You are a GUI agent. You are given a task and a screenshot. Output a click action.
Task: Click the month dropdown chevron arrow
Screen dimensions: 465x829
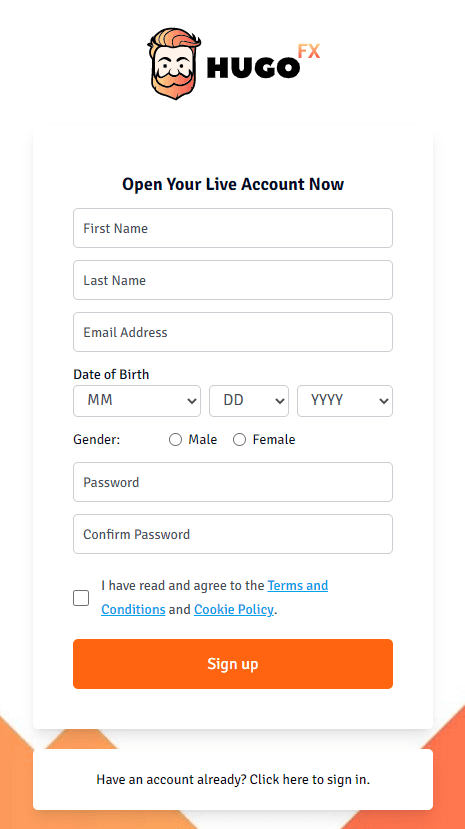coord(192,401)
